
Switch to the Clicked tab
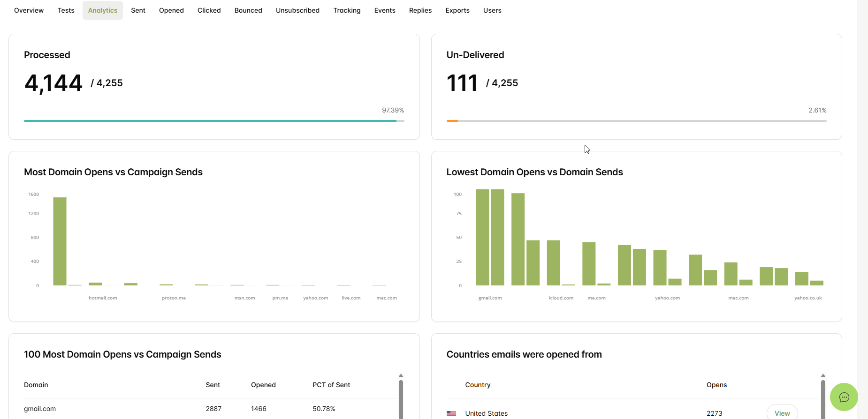209,10
